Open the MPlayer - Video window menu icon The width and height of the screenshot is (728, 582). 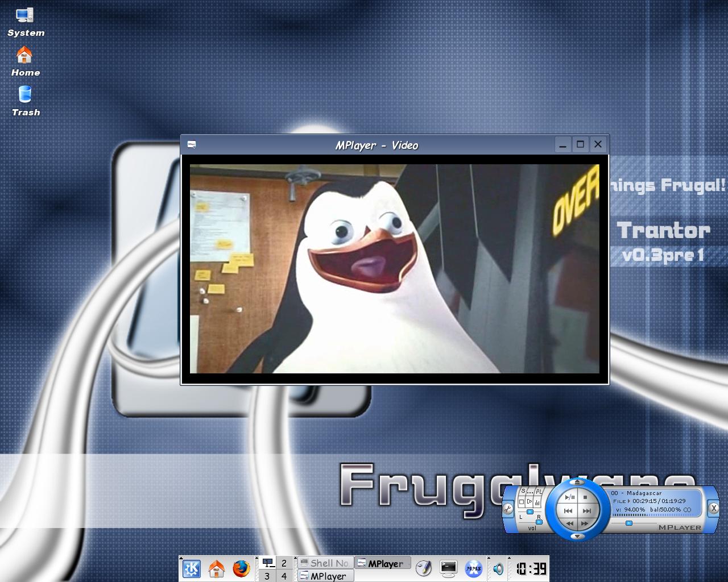coord(192,145)
